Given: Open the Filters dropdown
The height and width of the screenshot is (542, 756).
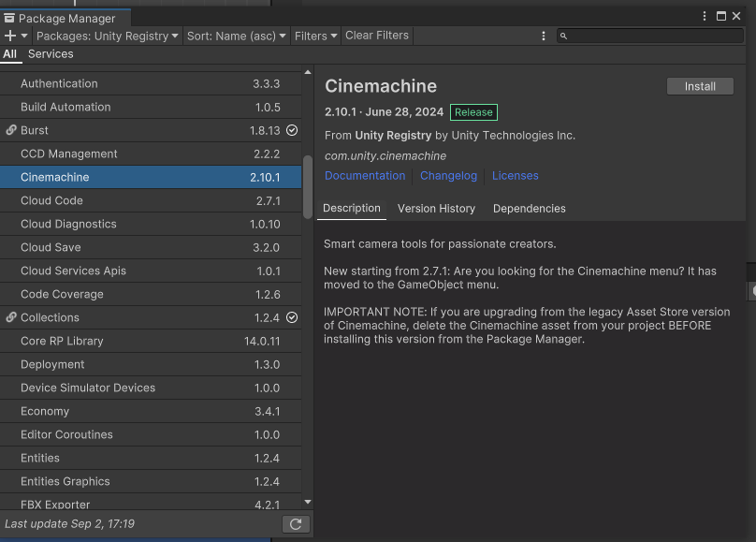Looking at the screenshot, I should [x=316, y=36].
